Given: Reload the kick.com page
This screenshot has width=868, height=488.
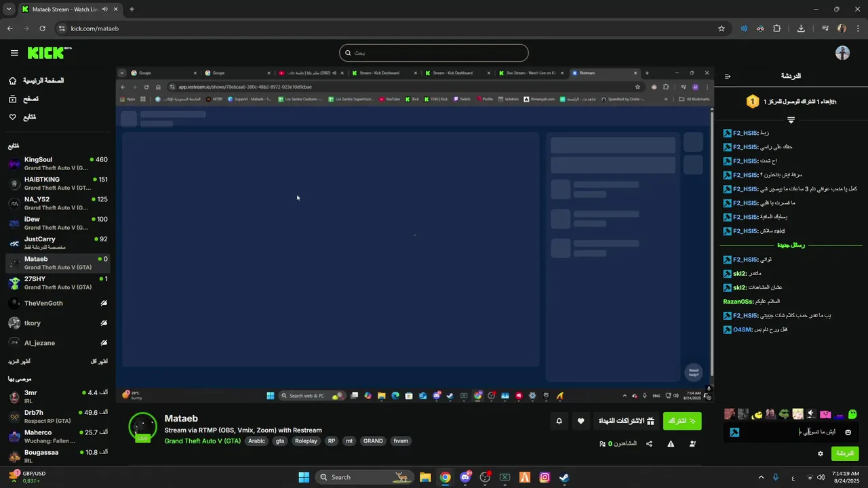Looking at the screenshot, I should [x=43, y=28].
